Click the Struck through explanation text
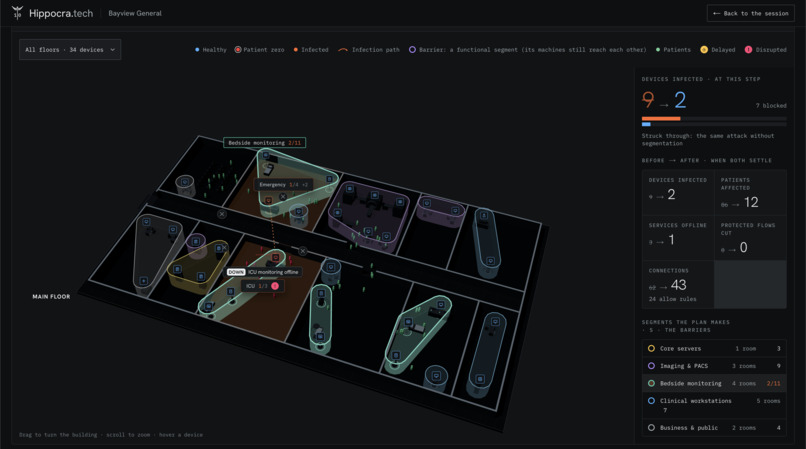The image size is (806, 449). pyautogui.click(x=708, y=139)
